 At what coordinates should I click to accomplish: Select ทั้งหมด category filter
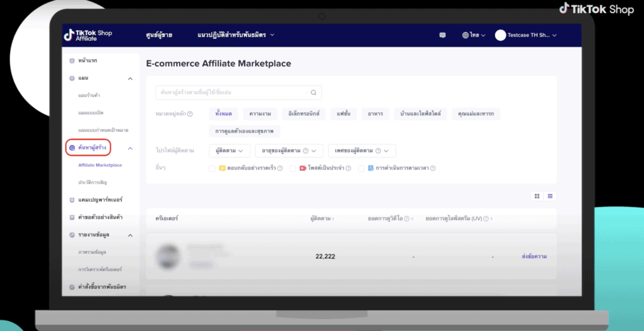click(x=223, y=114)
